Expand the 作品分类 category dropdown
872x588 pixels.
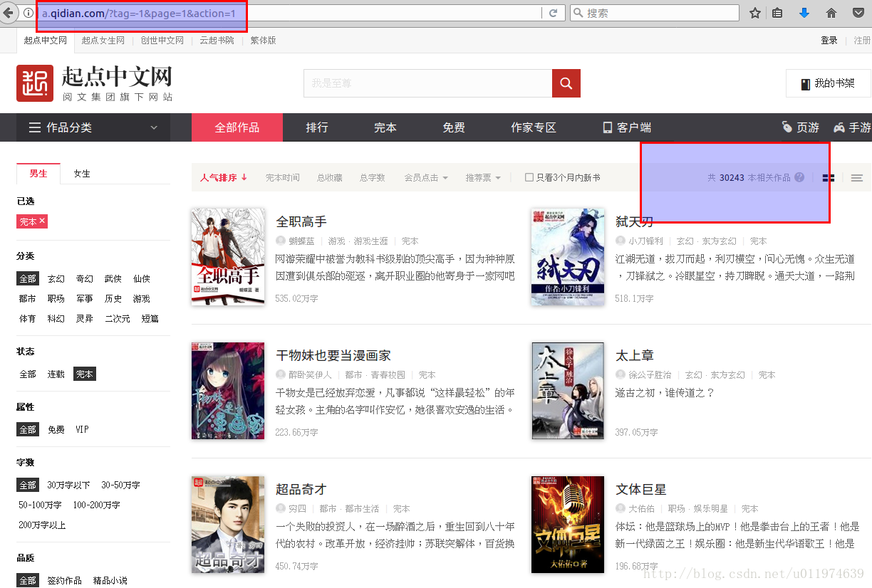93,127
